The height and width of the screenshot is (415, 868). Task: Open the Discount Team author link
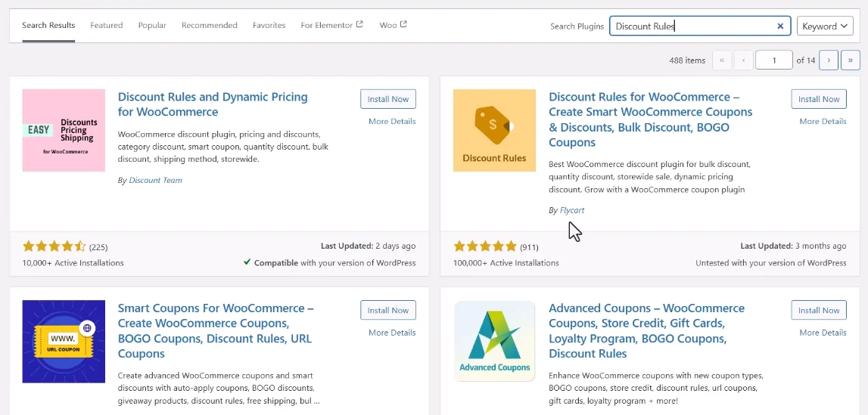[155, 180]
